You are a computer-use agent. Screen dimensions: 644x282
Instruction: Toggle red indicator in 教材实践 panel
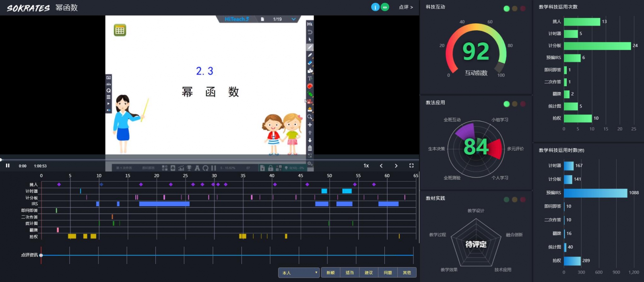(522, 199)
